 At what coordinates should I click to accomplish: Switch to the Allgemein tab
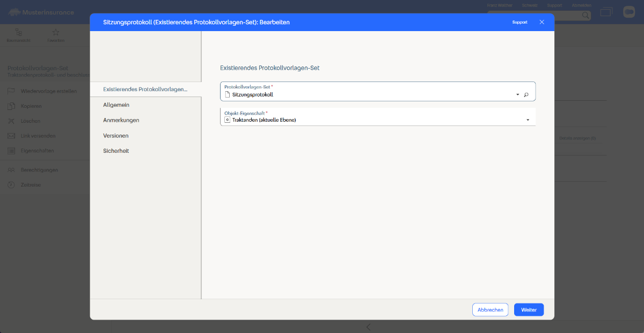coord(116,105)
